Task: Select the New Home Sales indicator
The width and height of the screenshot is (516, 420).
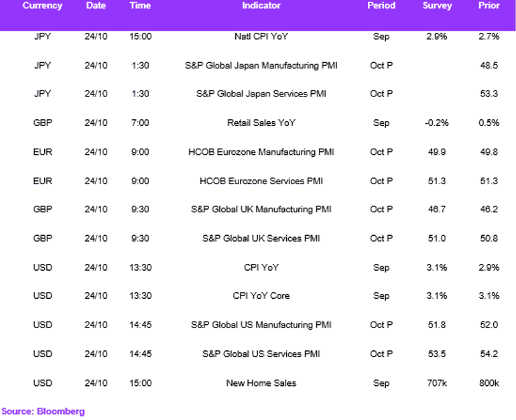Action: 261,383
